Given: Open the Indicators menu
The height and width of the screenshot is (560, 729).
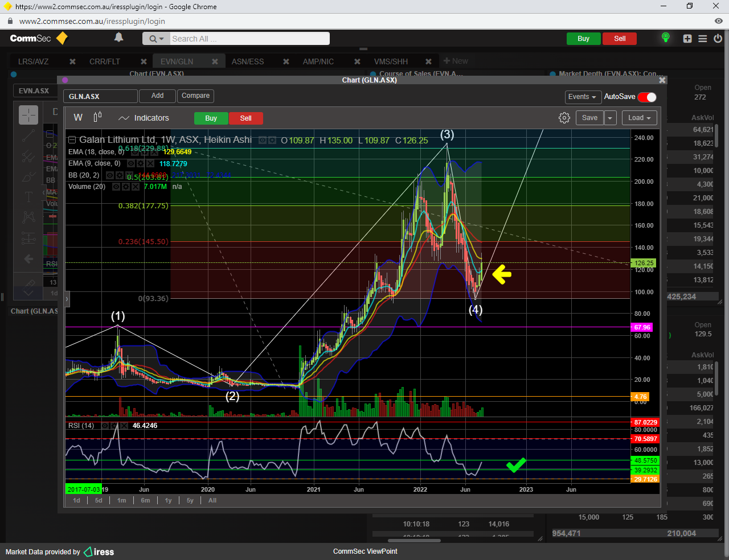Looking at the screenshot, I should pyautogui.click(x=144, y=118).
